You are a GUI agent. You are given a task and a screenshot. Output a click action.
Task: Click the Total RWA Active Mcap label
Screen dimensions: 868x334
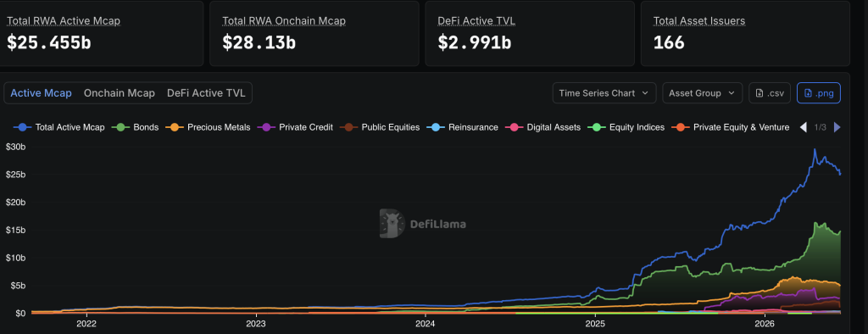[64, 21]
